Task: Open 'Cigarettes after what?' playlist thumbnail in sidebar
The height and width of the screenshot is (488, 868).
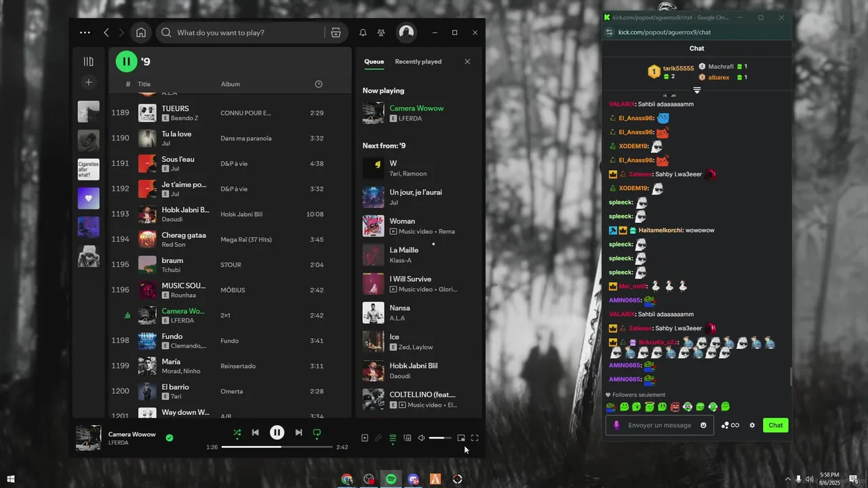Action: pos(88,169)
